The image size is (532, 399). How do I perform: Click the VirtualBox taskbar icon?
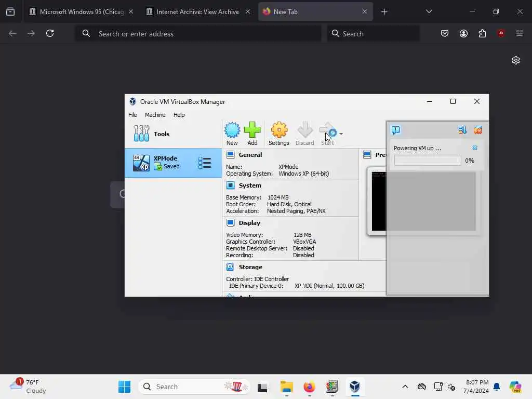(x=354, y=387)
